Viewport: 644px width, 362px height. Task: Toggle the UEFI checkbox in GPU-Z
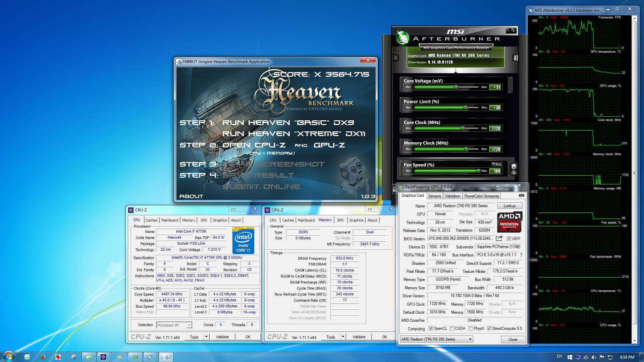(509, 239)
